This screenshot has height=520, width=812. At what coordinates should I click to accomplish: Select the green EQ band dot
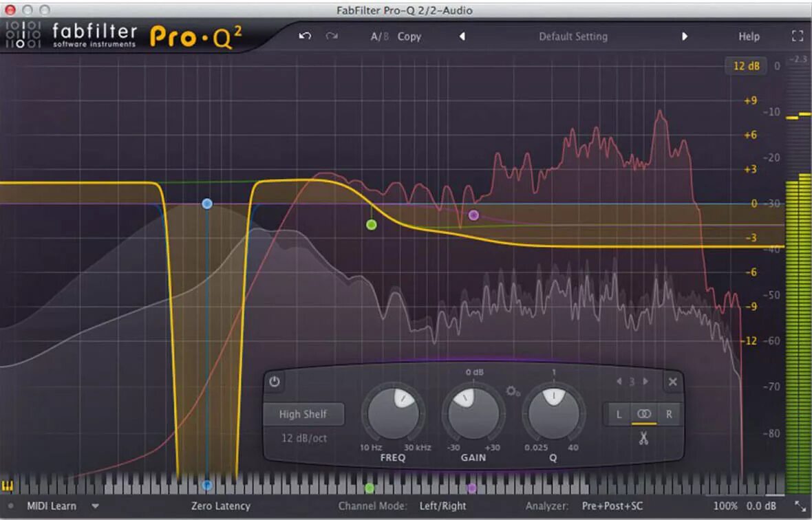point(372,224)
